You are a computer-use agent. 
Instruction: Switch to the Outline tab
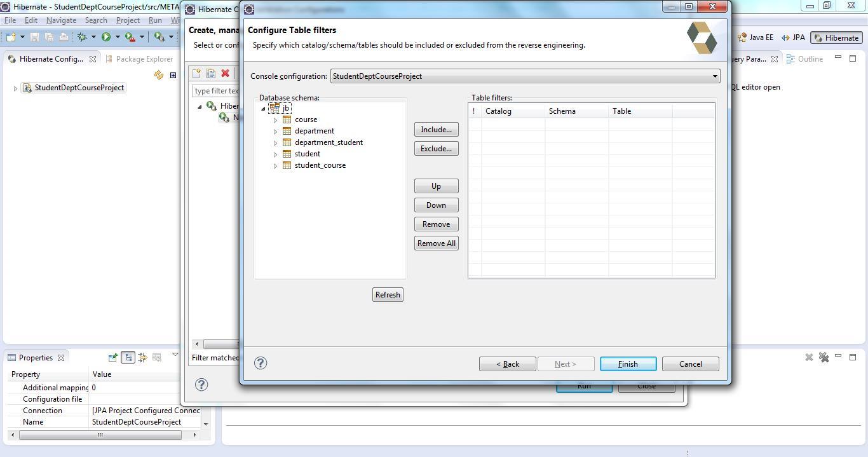click(x=804, y=59)
